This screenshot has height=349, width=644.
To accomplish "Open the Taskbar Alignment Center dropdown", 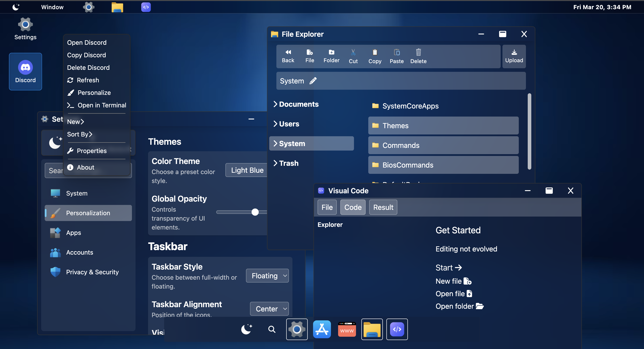I will click(x=269, y=309).
